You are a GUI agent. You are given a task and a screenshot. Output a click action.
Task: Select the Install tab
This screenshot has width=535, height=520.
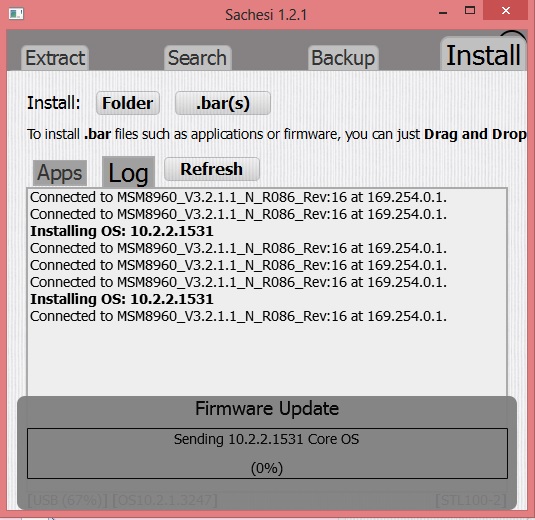pos(483,55)
